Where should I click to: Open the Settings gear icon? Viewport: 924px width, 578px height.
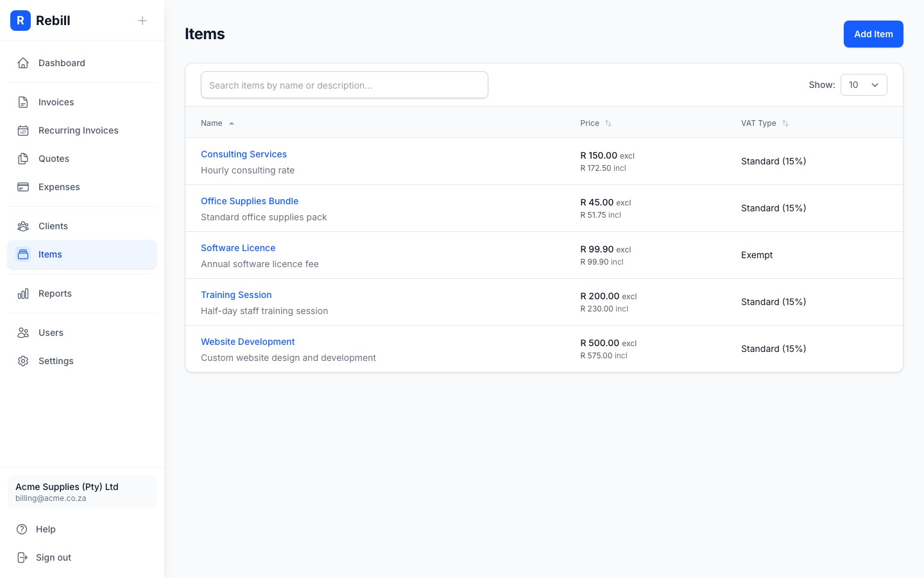pos(23,360)
